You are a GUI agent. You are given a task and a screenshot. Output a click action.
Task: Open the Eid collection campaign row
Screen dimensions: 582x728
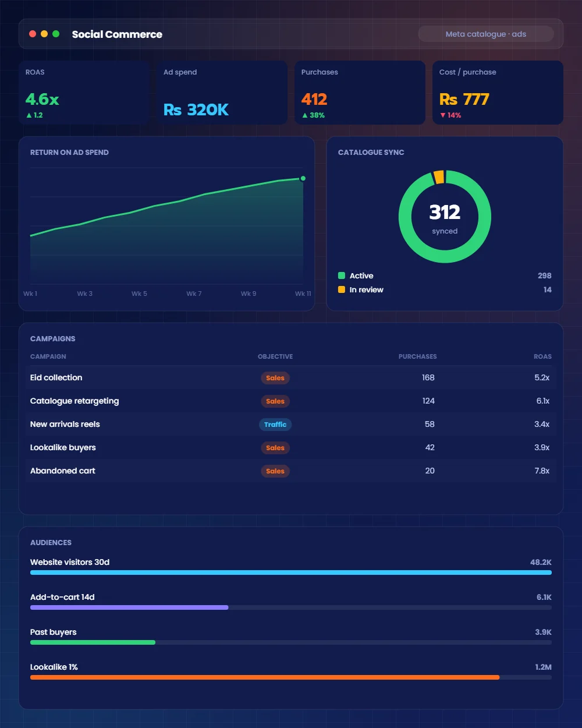click(x=291, y=377)
